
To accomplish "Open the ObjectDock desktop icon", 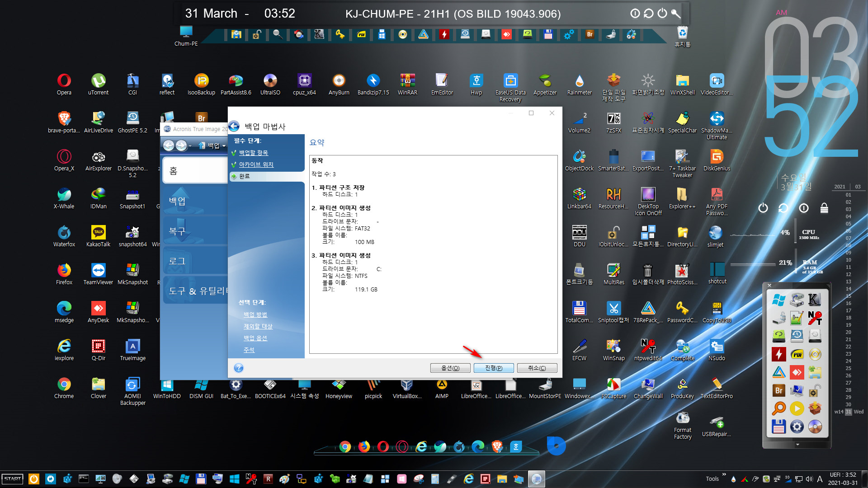I will [579, 160].
